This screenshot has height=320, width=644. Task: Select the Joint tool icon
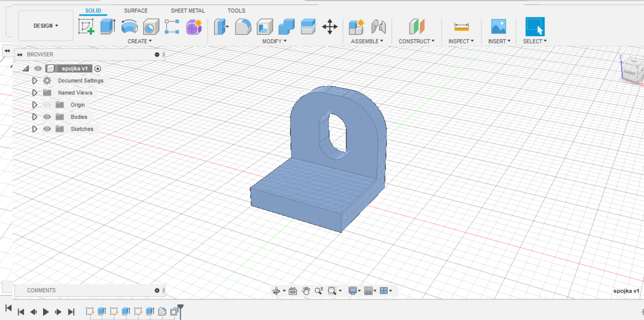click(379, 27)
